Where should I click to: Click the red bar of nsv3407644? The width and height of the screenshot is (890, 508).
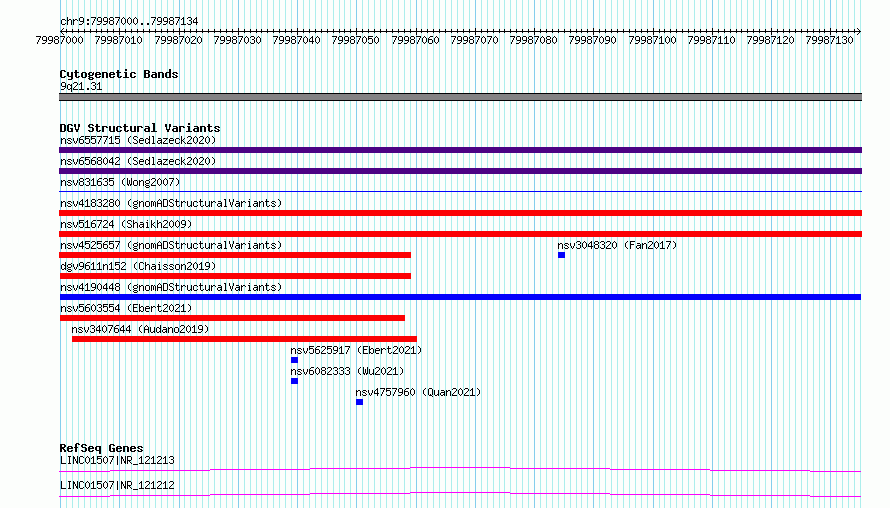(244, 339)
